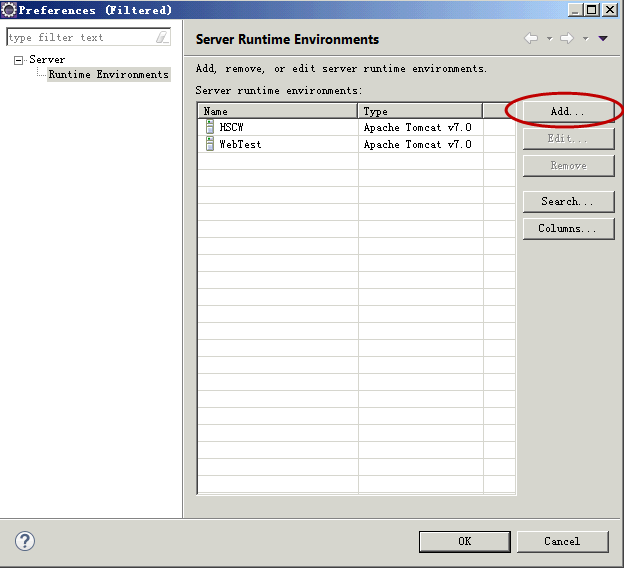The width and height of the screenshot is (624, 568).
Task: Click Apache Tomcat v7.0 in HSCW row
Action: point(417,127)
